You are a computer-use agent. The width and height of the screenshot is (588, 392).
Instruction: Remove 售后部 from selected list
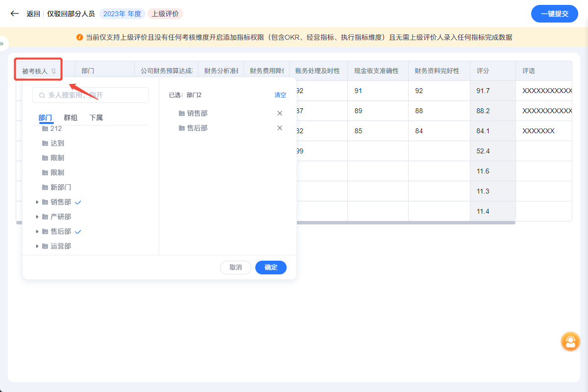point(280,128)
